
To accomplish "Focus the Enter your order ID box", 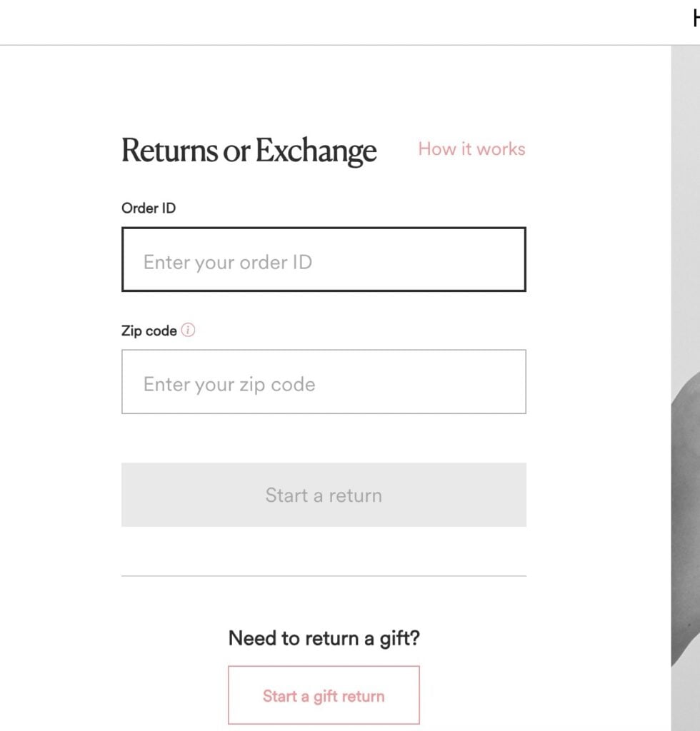I will [324, 260].
